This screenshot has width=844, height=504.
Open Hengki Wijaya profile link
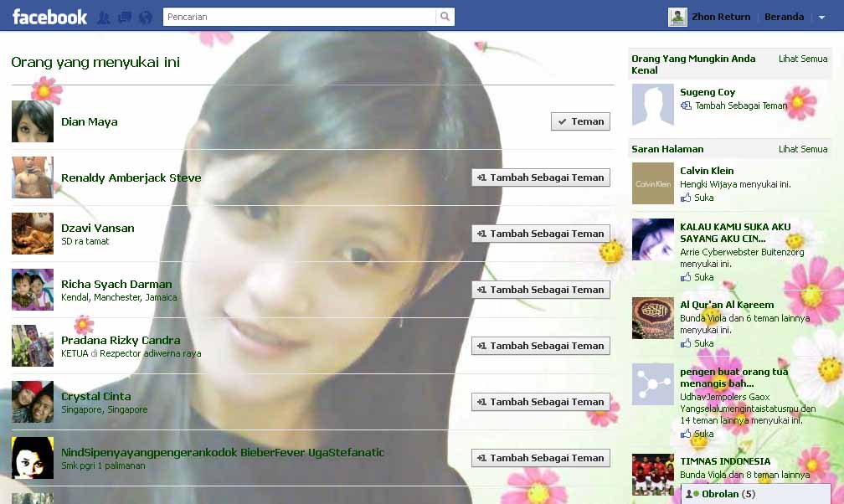click(x=710, y=184)
